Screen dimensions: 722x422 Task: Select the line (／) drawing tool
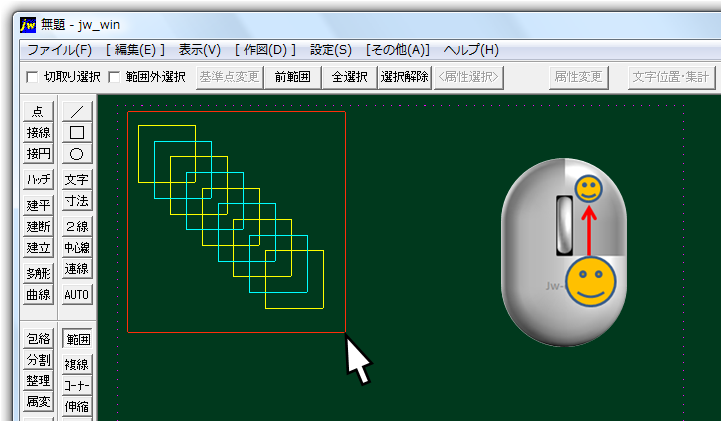point(77,111)
